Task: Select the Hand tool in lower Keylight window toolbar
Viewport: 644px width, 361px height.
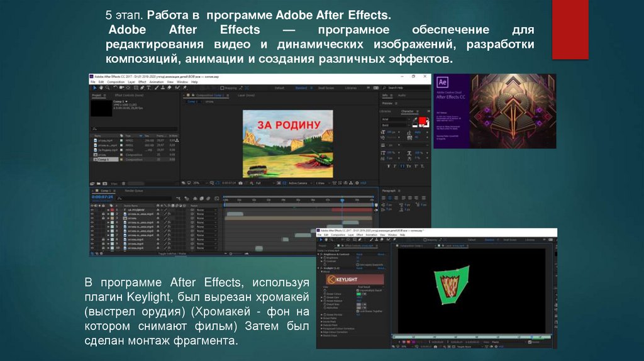Action: (x=326, y=240)
